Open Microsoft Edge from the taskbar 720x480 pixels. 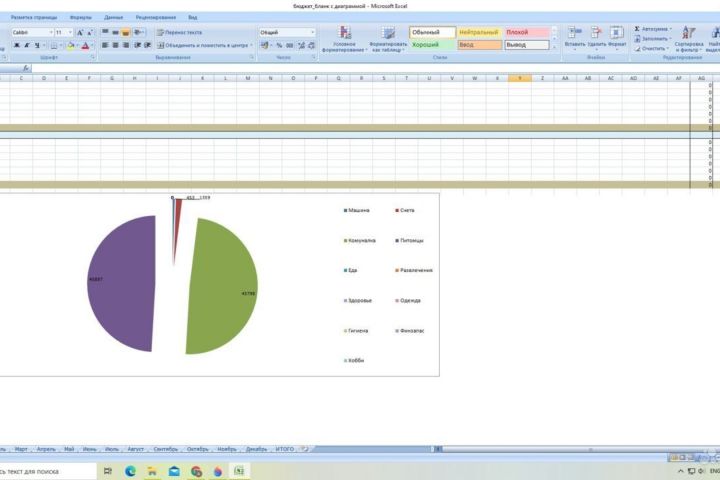coord(130,471)
